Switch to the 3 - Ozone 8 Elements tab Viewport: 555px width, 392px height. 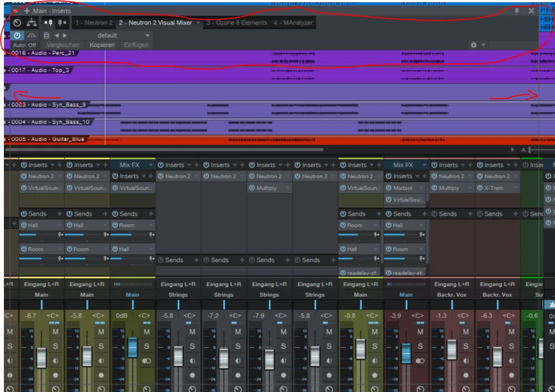pyautogui.click(x=236, y=23)
